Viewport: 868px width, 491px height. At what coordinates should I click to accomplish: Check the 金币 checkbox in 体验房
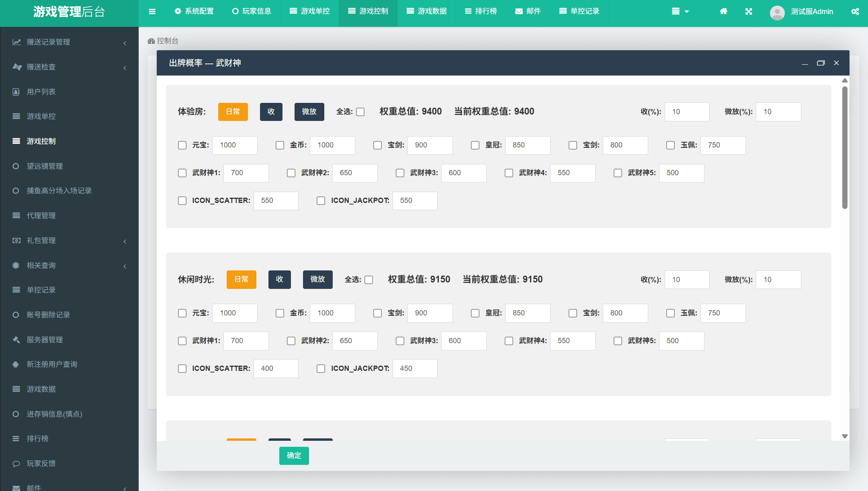coord(280,145)
